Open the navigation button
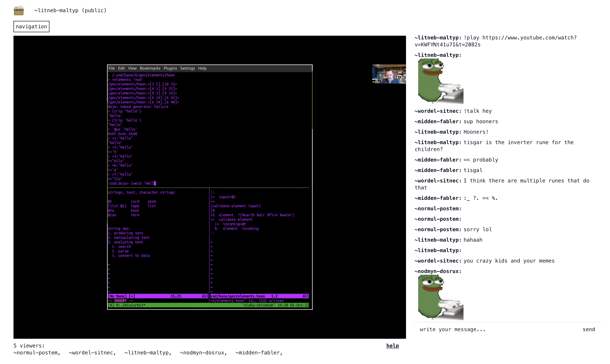 (31, 27)
